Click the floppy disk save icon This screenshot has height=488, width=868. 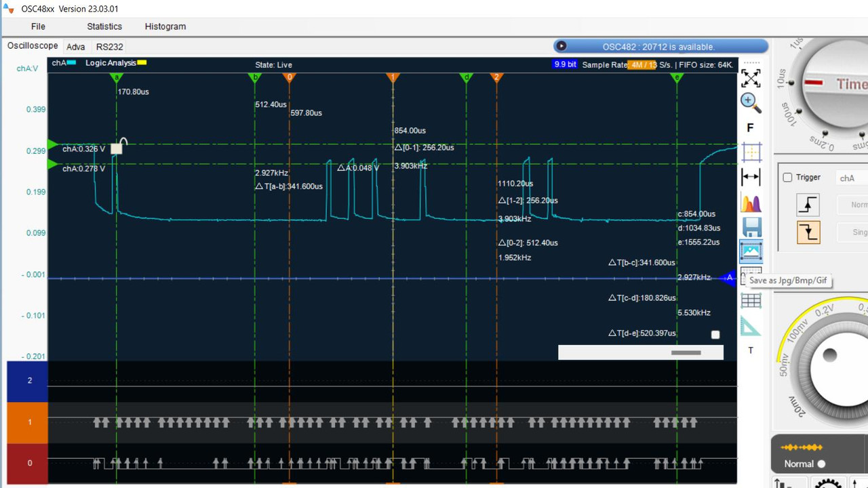[751, 227]
